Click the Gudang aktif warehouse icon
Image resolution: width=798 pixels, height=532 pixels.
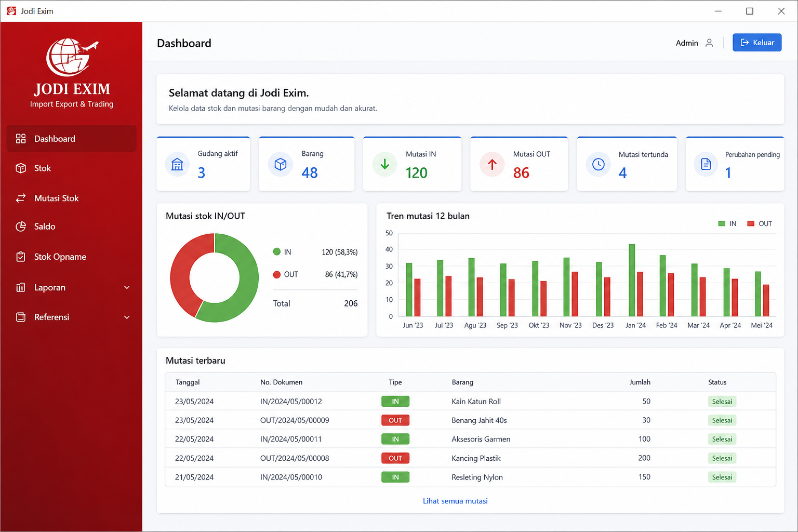click(x=177, y=164)
